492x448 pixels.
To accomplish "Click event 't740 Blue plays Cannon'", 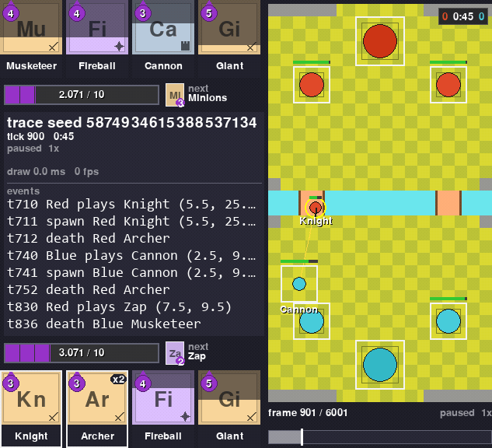I will point(131,256).
